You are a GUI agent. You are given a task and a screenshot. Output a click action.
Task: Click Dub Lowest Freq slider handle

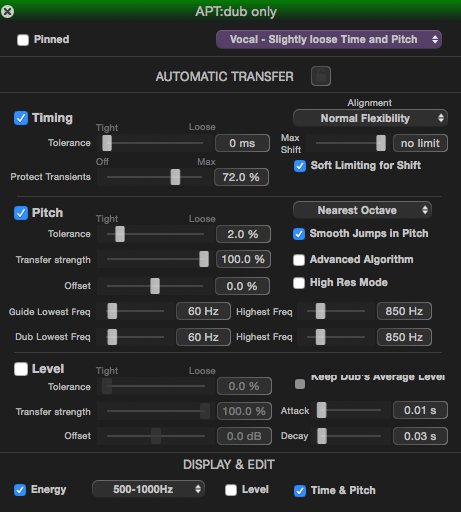click(112, 337)
